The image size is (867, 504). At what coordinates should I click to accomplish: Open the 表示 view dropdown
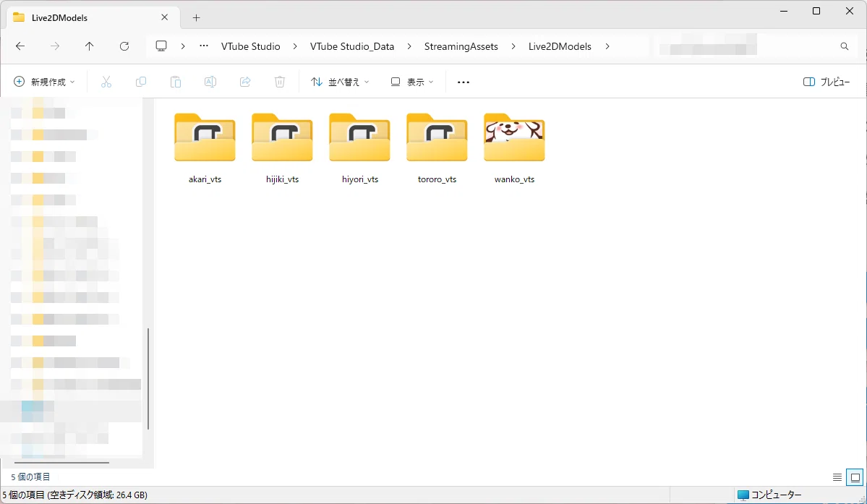click(x=412, y=82)
